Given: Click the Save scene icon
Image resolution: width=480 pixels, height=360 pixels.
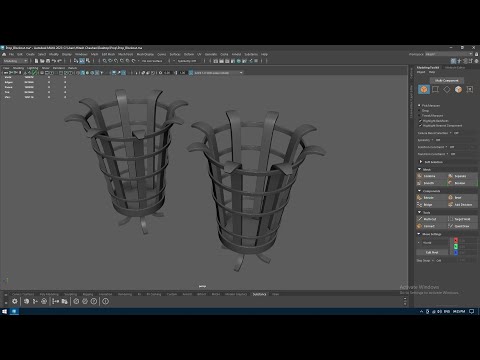Looking at the screenshot, I should pos(48,61).
